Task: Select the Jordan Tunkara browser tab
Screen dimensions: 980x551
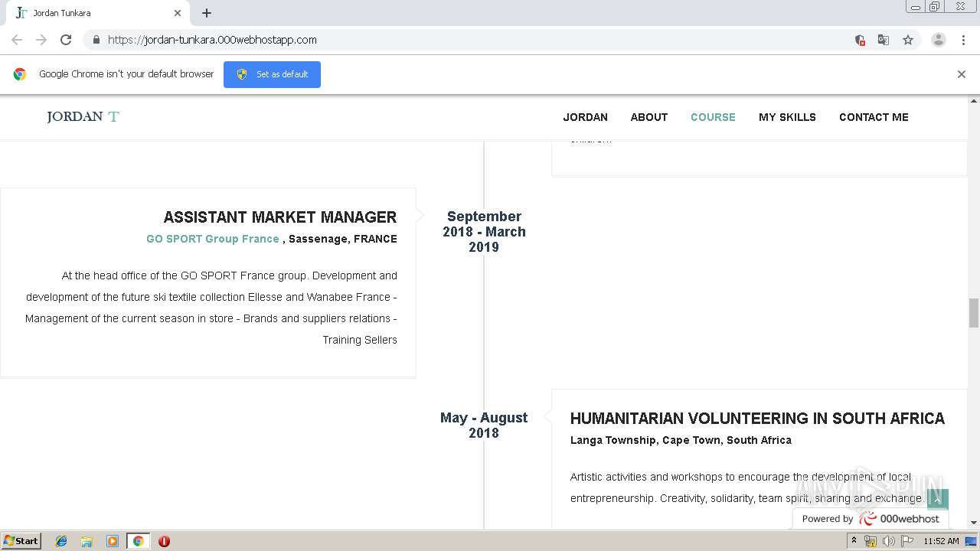Action: click(98, 13)
